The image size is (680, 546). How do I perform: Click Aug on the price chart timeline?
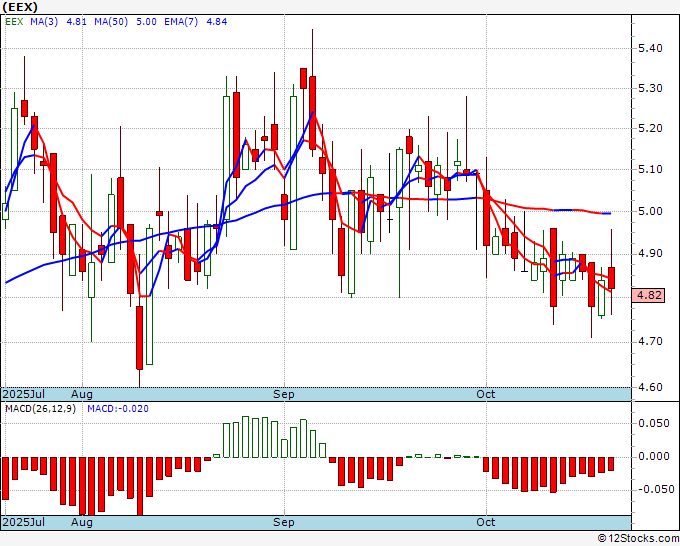[x=82, y=394]
